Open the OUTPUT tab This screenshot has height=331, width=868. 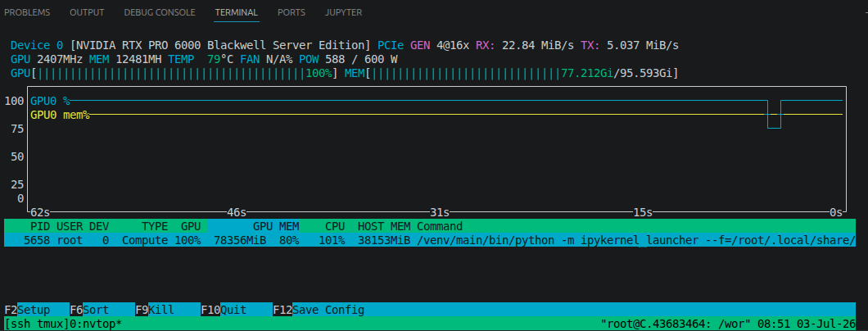pos(87,12)
